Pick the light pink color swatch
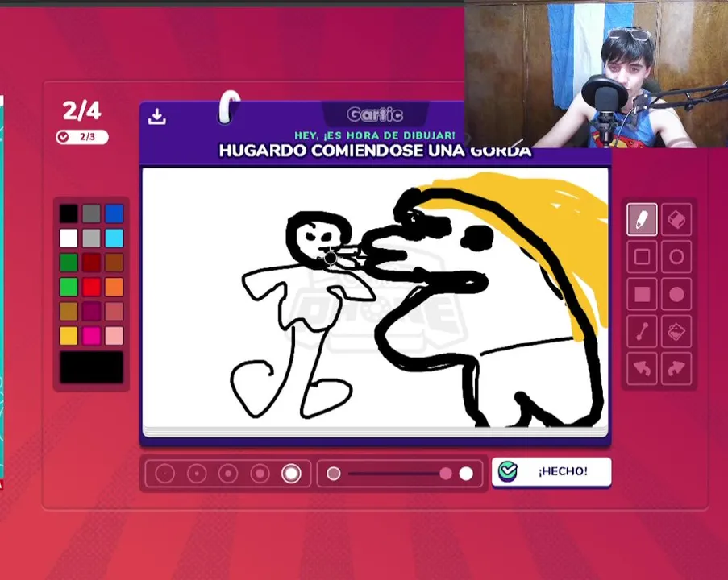728x580 pixels. 114,336
